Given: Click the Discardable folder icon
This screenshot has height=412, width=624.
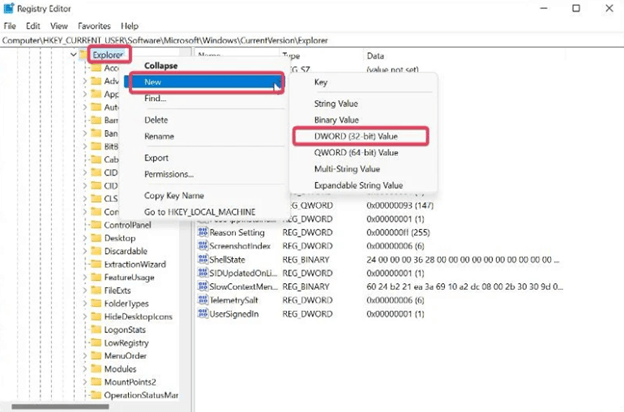Looking at the screenshot, I should (96, 251).
